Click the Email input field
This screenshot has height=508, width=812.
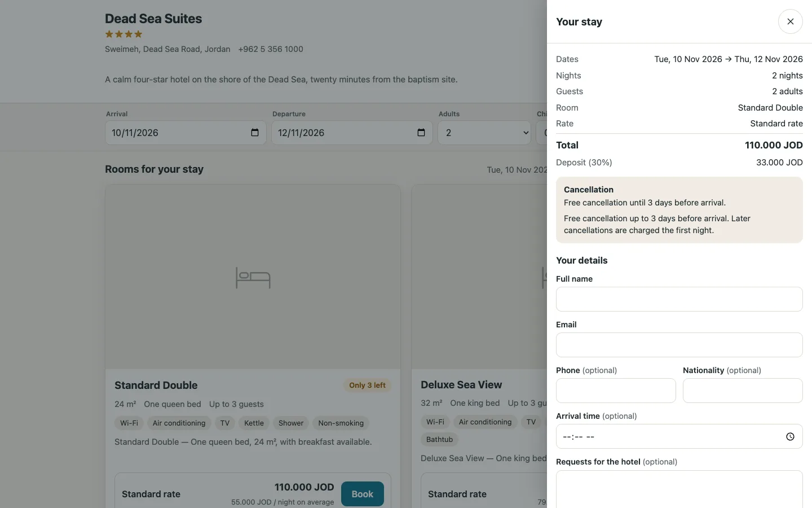click(679, 345)
